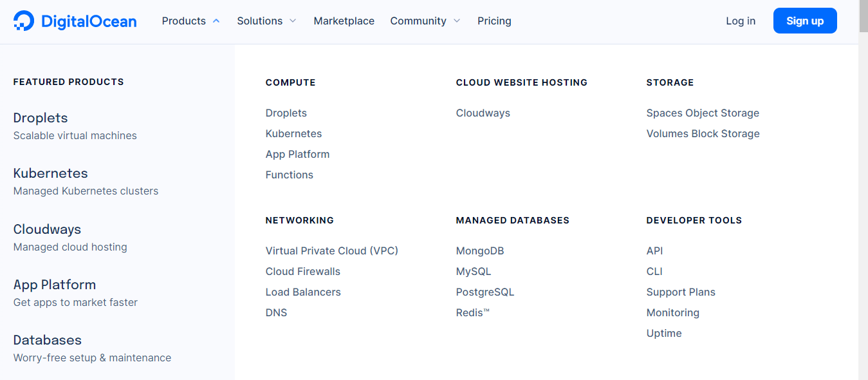Open featured Cloudways managed cloud hosting
The image size is (868, 380).
pyautogui.click(x=70, y=238)
